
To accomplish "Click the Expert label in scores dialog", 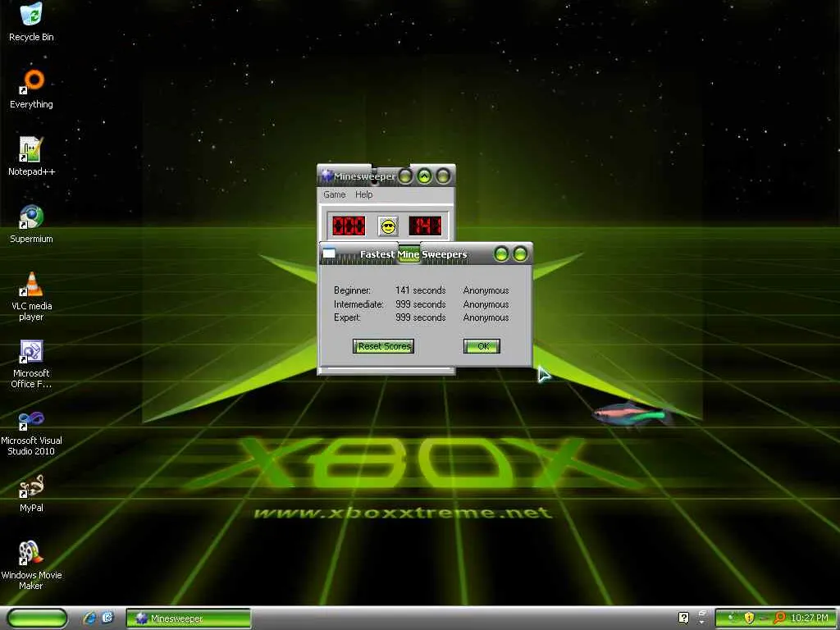I will tap(347, 317).
